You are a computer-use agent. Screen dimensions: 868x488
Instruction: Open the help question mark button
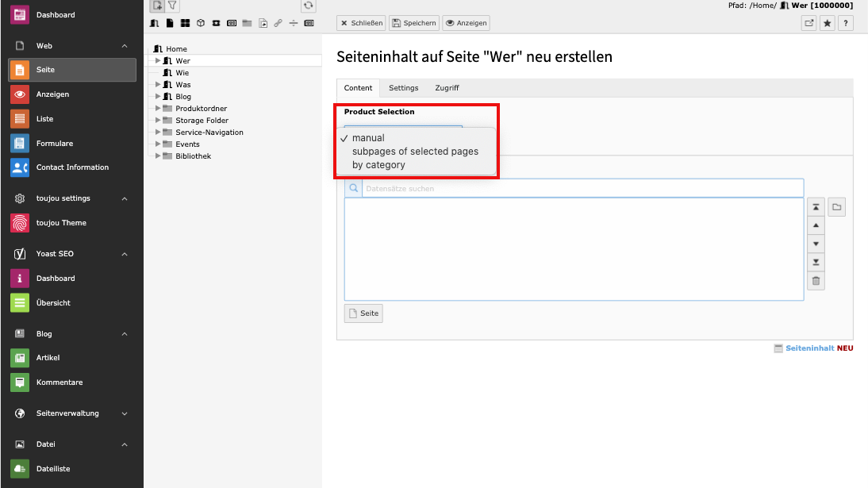[846, 24]
